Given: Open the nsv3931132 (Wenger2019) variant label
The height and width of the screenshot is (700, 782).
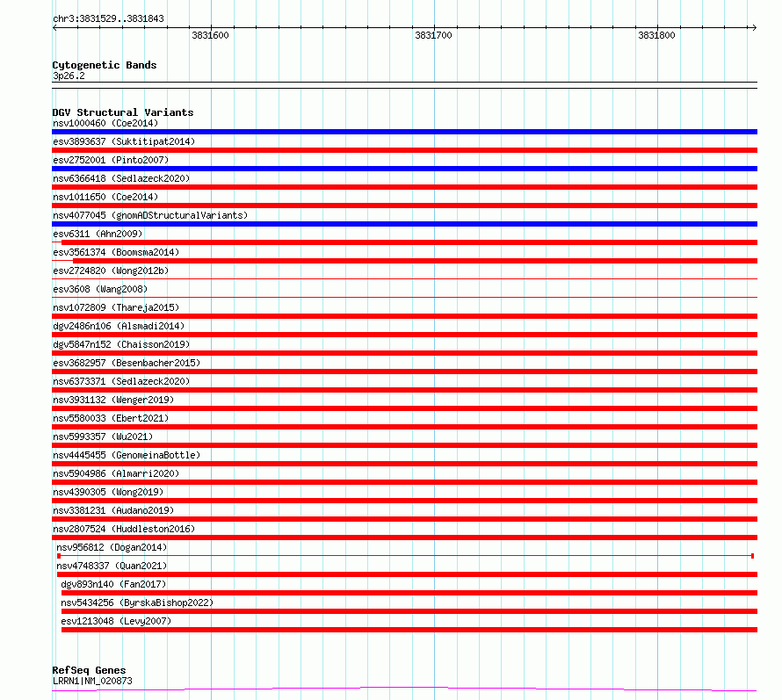Looking at the screenshot, I should (113, 400).
